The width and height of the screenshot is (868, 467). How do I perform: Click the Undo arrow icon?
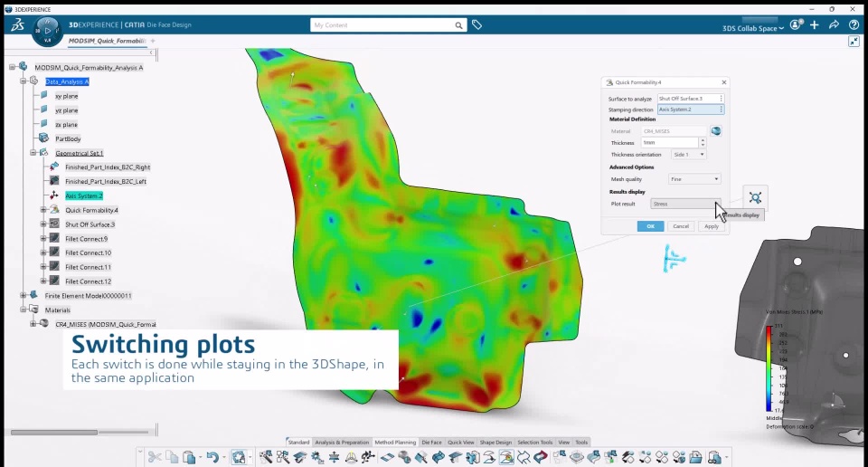click(212, 457)
